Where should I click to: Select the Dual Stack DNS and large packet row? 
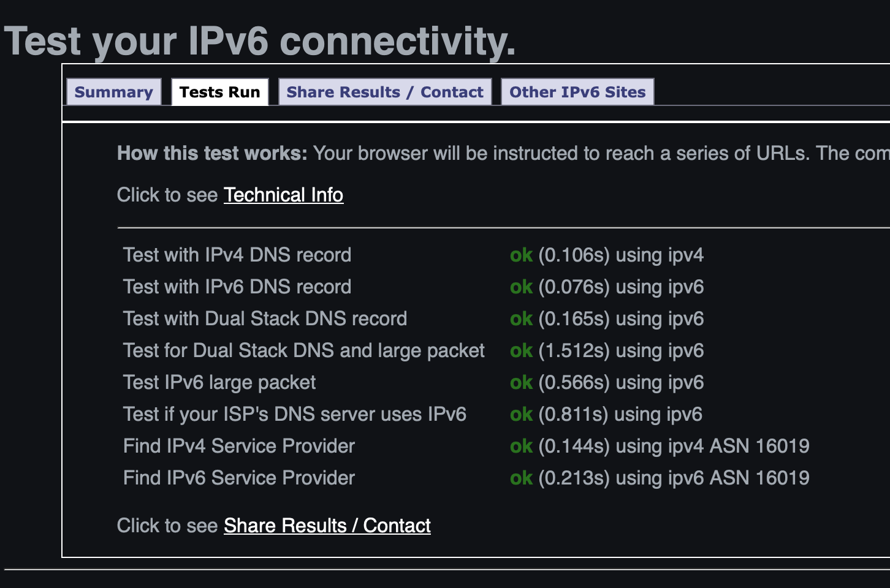(413, 350)
